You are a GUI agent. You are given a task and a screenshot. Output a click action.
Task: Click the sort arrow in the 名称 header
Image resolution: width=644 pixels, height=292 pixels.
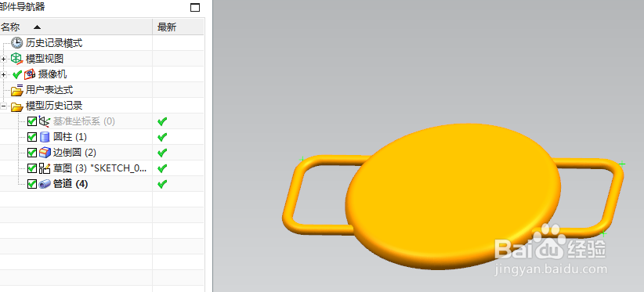coord(38,27)
